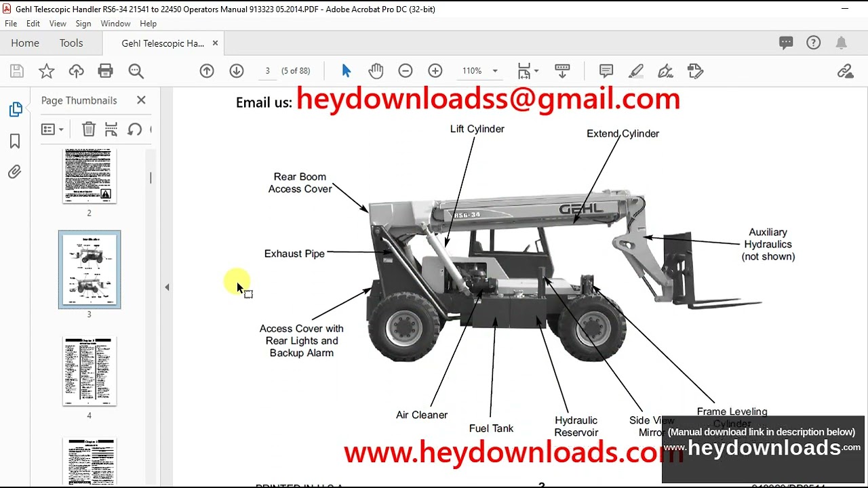Click the "Lift Cylinder" label
This screenshot has height=488, width=868.
pos(477,129)
